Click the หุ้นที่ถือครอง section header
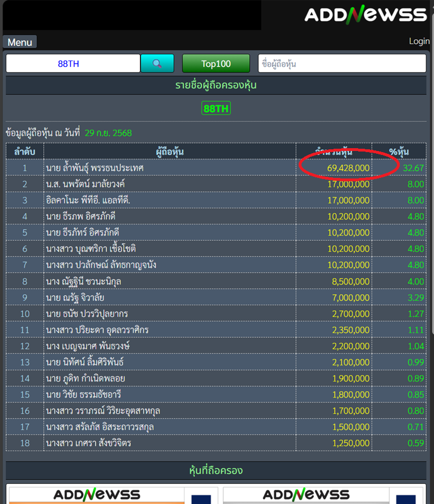 click(216, 470)
